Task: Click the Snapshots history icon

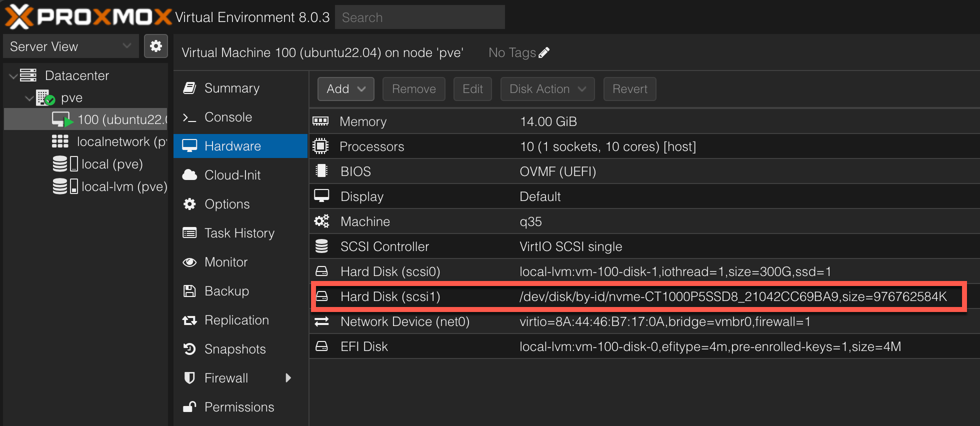Action: tap(189, 349)
